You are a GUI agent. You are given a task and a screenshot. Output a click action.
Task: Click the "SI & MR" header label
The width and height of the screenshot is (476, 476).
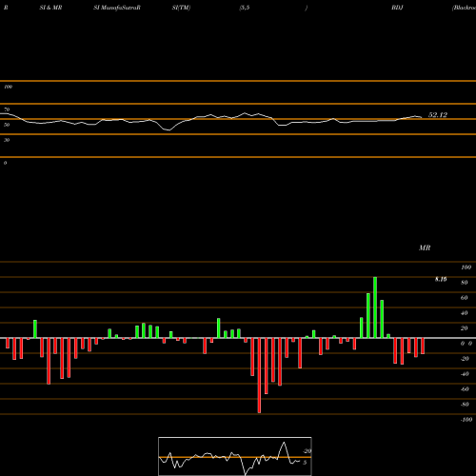pos(50,8)
